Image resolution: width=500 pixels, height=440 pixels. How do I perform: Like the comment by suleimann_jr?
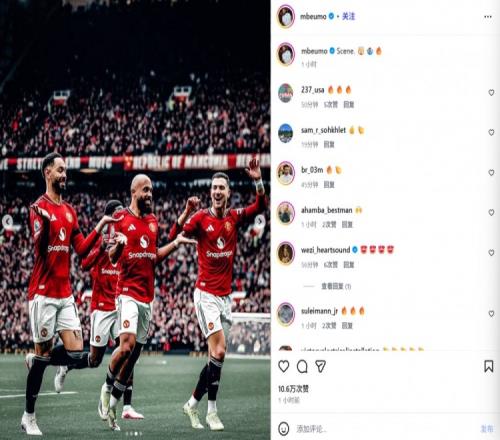tap(491, 314)
